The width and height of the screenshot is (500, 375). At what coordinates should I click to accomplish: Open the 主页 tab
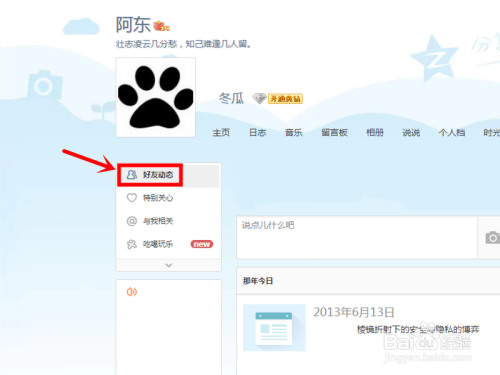pyautogui.click(x=221, y=133)
